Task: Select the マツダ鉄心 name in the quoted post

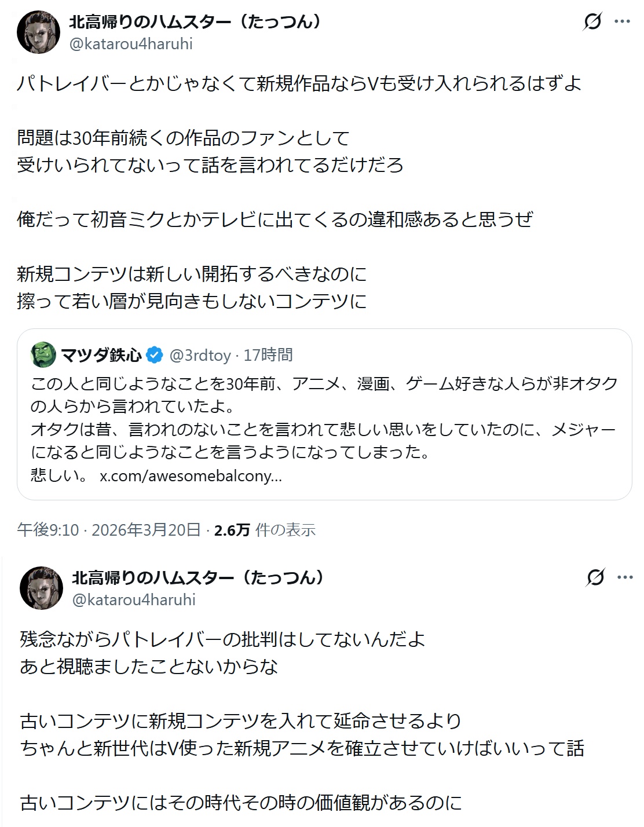Action: pyautogui.click(x=101, y=355)
